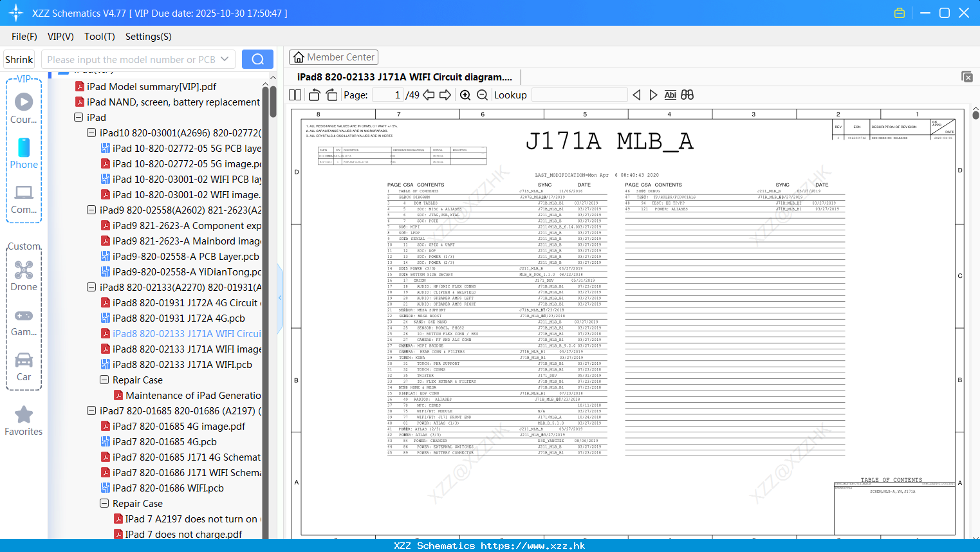Open the File(F) menu
980x552 pixels.
[x=24, y=37]
